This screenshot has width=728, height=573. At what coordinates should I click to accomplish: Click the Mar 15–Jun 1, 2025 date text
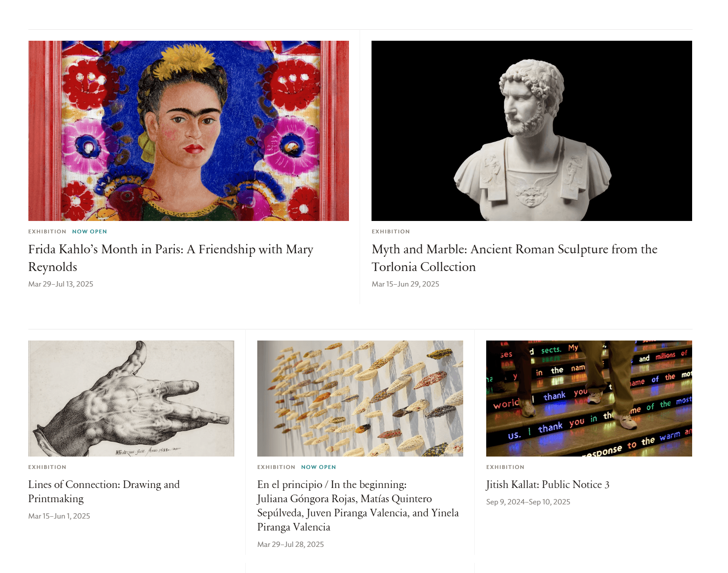[x=59, y=516]
